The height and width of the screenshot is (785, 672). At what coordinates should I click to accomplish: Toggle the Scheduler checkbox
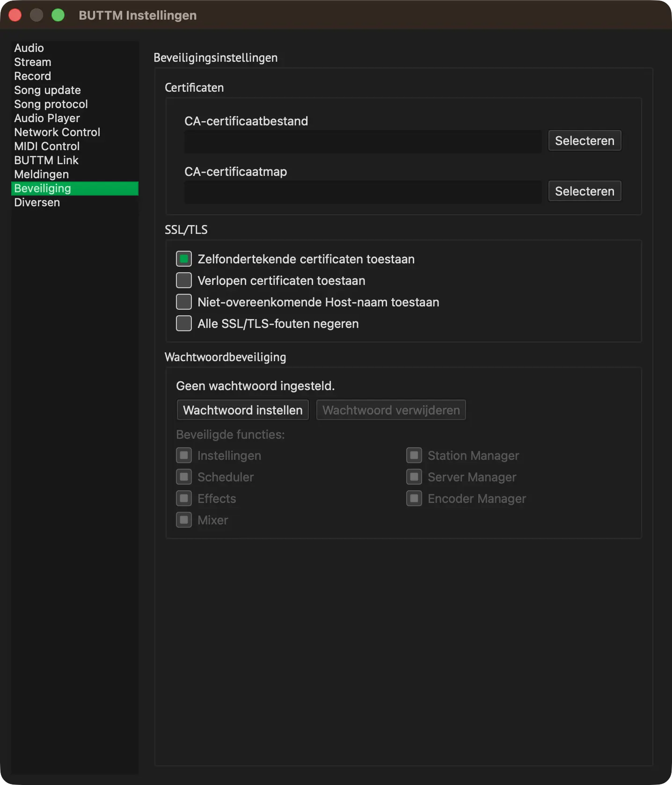(184, 477)
